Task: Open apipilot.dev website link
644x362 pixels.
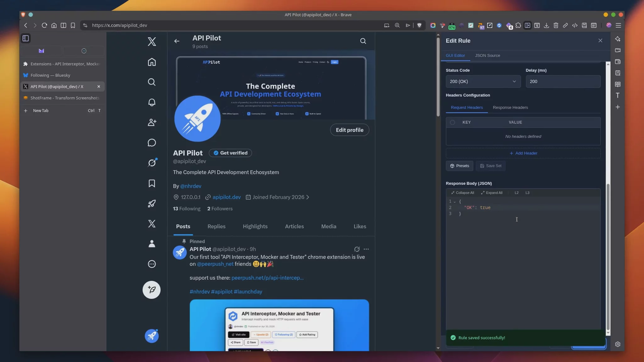Action: 226,197
